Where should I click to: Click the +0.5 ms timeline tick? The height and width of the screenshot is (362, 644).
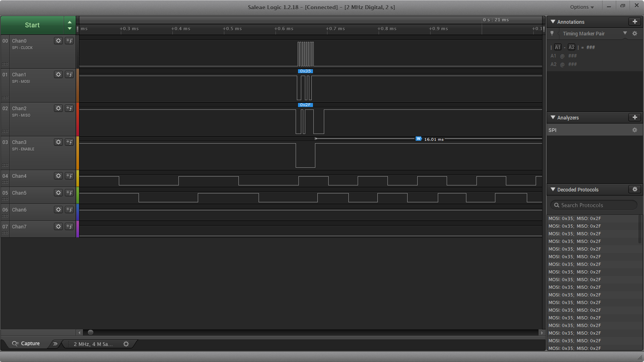pos(232,29)
